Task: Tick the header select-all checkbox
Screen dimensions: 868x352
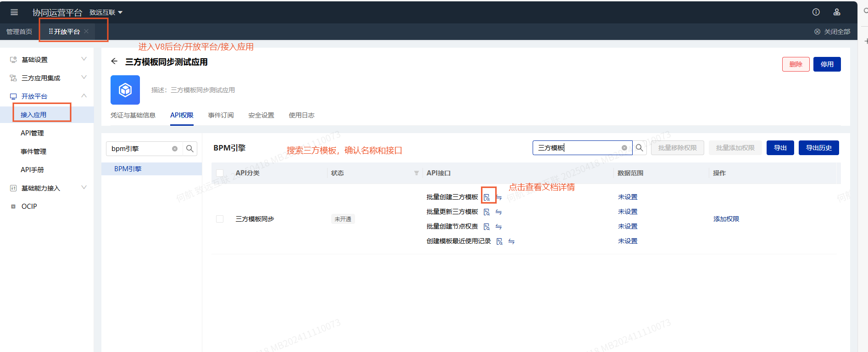Action: (220, 173)
